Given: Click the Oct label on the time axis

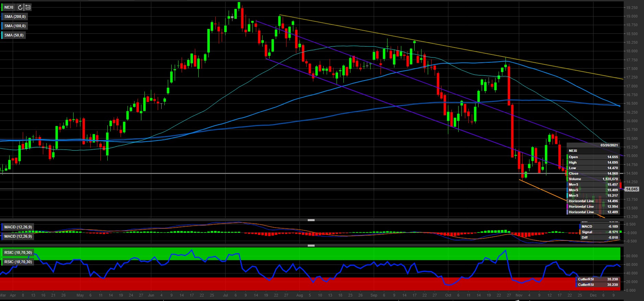Looking at the screenshot, I should point(448,295).
